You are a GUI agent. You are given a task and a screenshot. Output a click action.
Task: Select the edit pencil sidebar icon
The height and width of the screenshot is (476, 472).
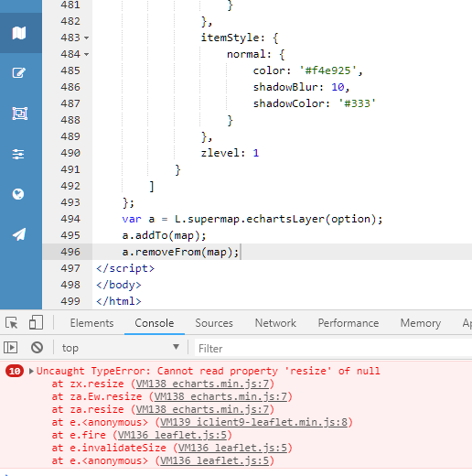point(18,73)
